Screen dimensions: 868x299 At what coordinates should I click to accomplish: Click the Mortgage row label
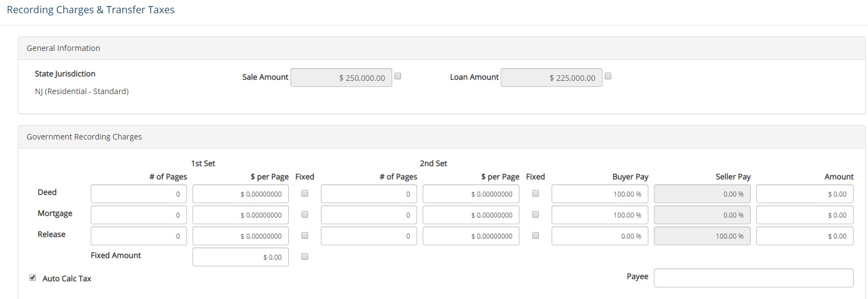[x=55, y=213]
